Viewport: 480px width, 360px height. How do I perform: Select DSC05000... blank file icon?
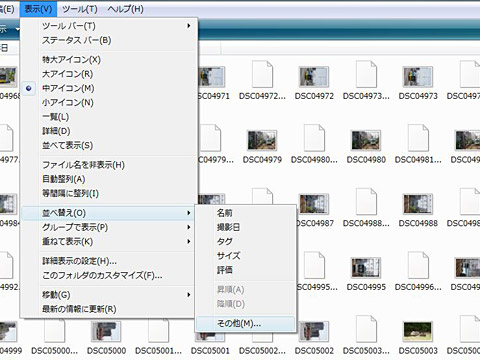pos(54,330)
